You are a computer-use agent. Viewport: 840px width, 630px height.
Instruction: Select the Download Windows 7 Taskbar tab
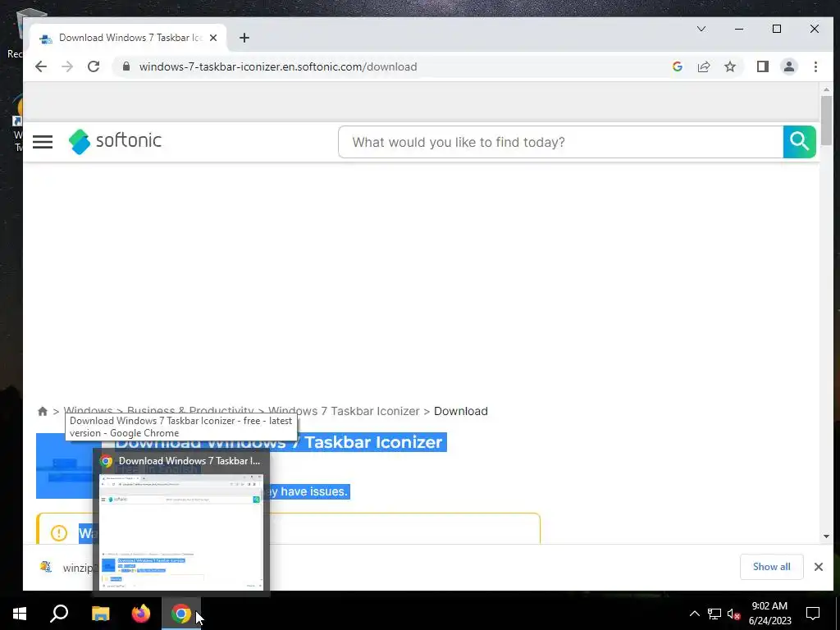coord(129,38)
